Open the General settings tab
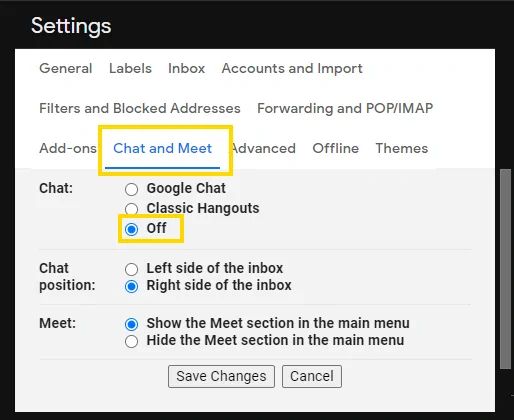The height and width of the screenshot is (420, 514). click(66, 68)
